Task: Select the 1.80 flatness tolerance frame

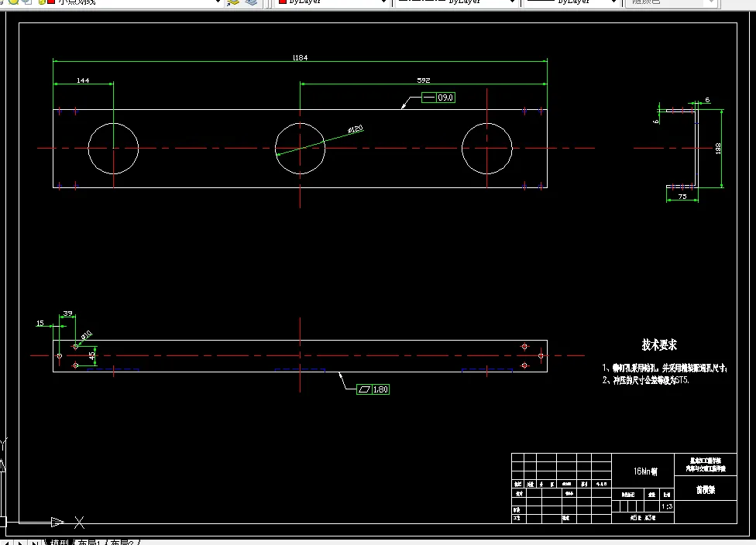Action: (x=373, y=389)
